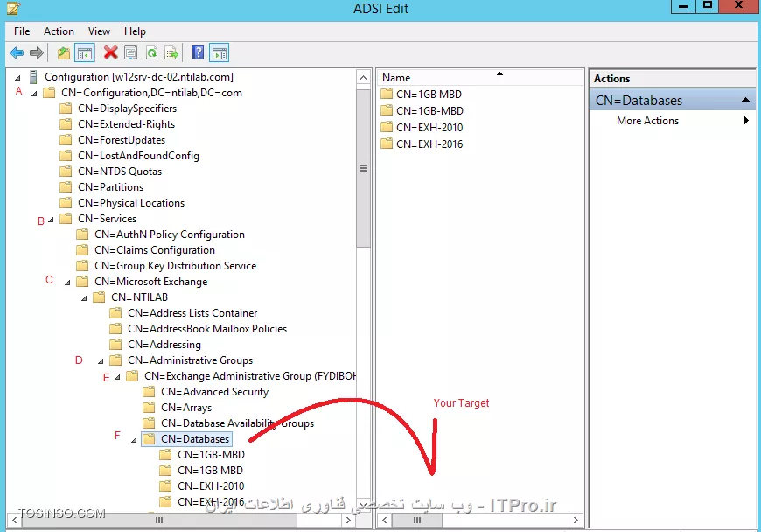This screenshot has width=761, height=532.
Task: Click the red Delete X icon
Action: tap(111, 52)
